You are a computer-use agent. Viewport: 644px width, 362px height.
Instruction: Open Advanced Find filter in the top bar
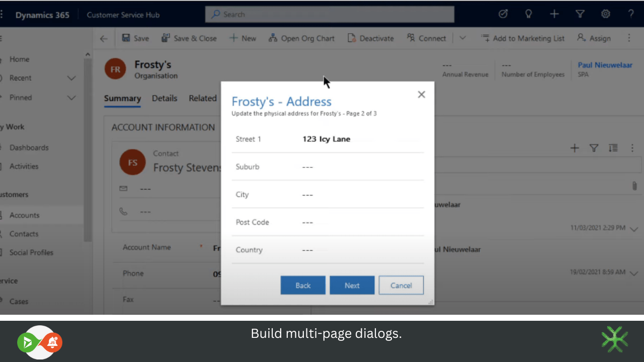coord(580,14)
